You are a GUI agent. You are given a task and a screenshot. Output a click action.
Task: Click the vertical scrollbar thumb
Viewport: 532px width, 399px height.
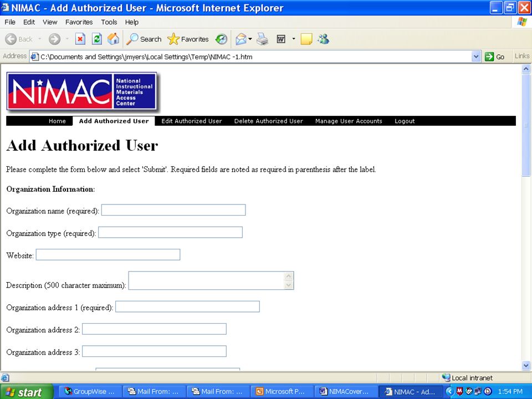pyautogui.click(x=526, y=125)
